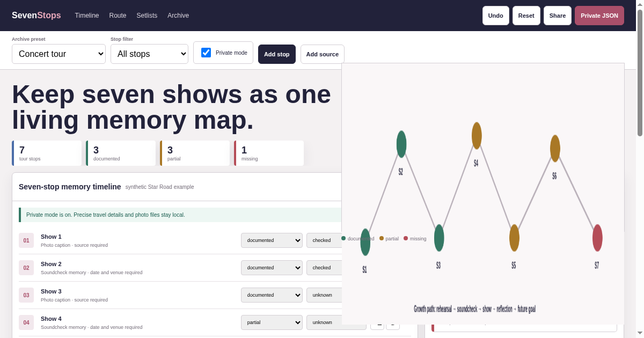644x338 pixels.
Task: Select the 3 partial stat card
Action: (195, 153)
